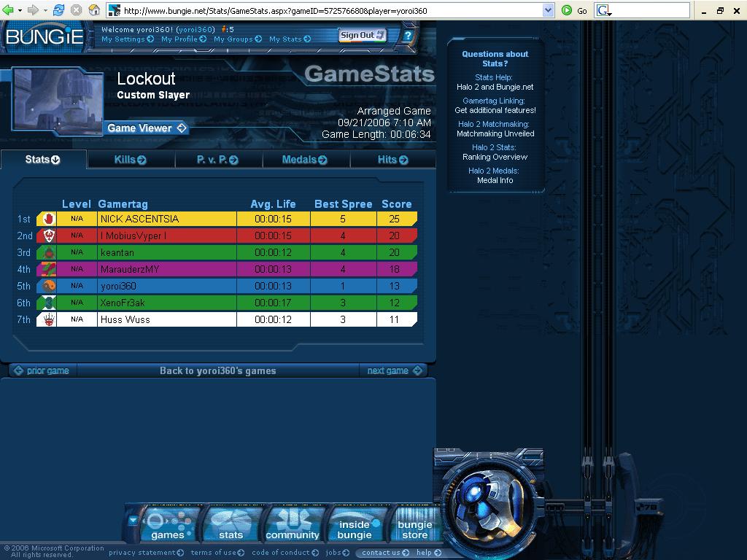Go to the prior game
This screenshot has height=560, width=747.
(x=42, y=370)
